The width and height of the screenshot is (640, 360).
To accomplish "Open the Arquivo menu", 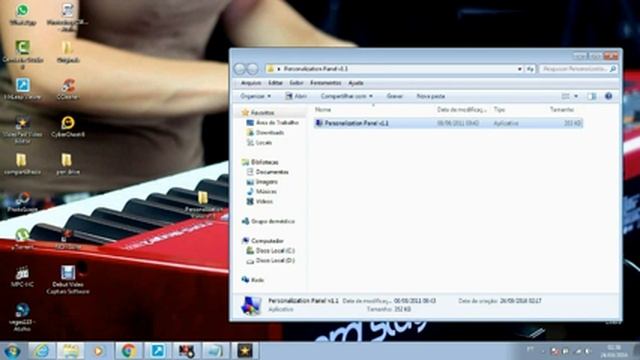I will 251,83.
